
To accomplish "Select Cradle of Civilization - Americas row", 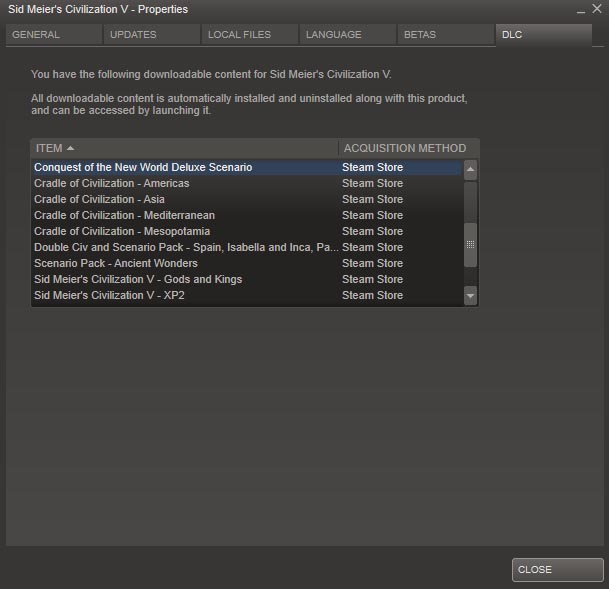I will [x=247, y=183].
